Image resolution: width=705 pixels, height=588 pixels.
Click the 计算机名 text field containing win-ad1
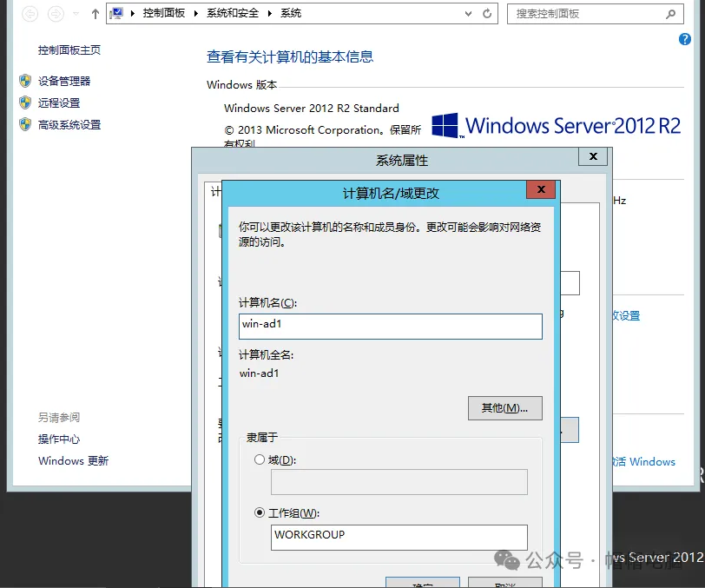point(391,326)
